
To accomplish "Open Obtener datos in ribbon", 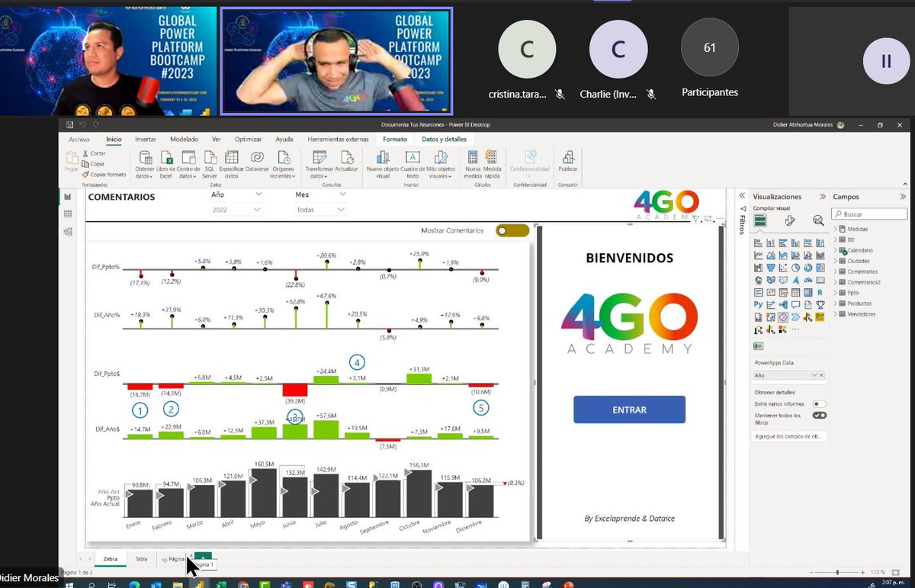I will click(x=144, y=164).
